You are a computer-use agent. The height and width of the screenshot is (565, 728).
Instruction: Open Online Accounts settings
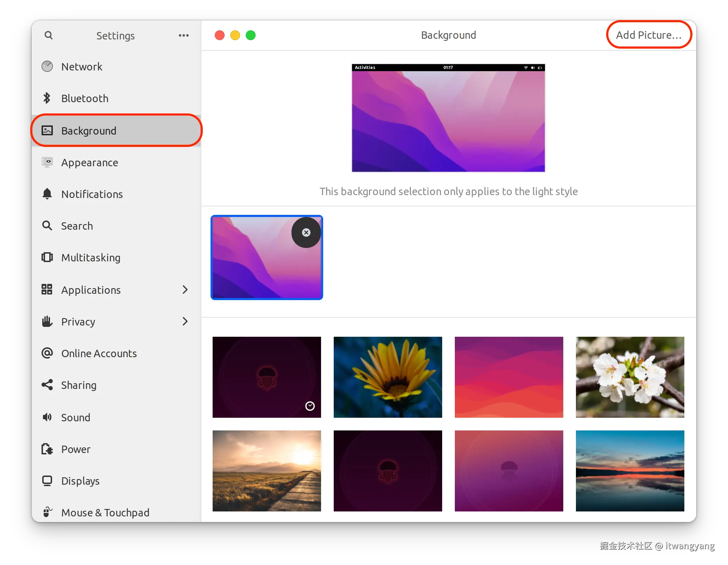(99, 353)
